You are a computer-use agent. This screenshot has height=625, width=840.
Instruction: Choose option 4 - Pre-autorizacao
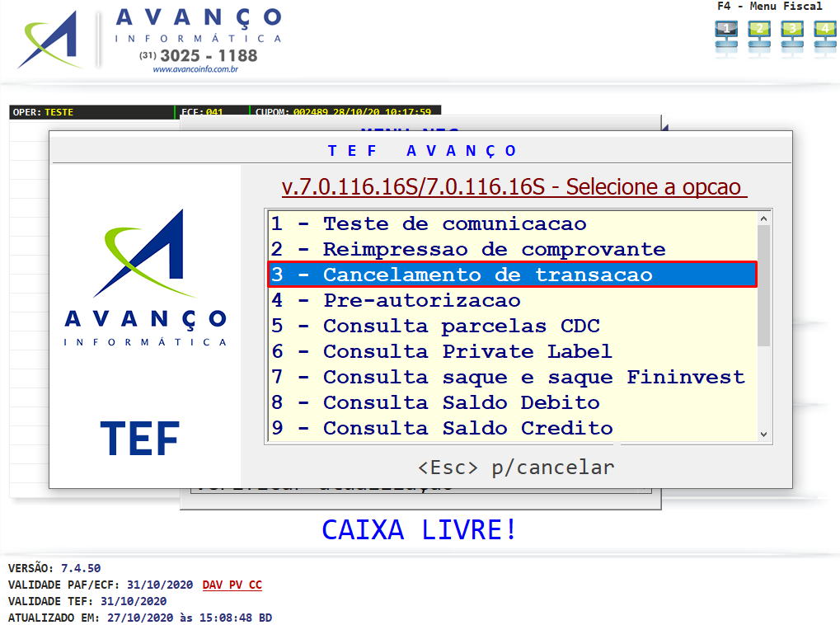[512, 300]
